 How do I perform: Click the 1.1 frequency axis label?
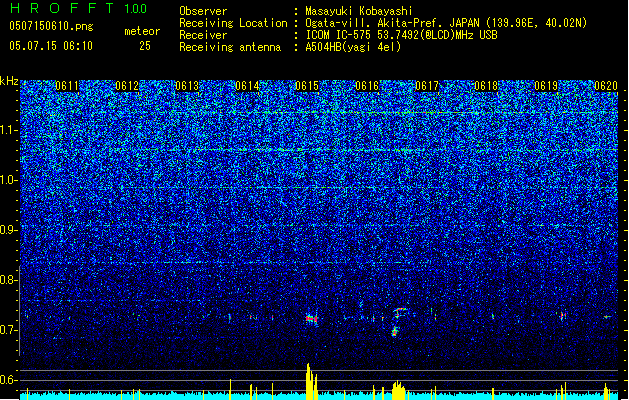(9, 130)
